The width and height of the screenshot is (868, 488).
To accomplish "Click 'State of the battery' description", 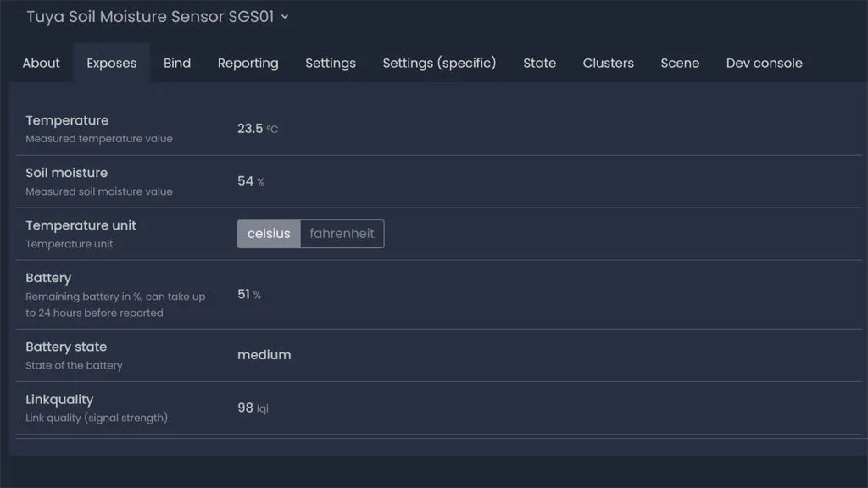I will click(74, 365).
